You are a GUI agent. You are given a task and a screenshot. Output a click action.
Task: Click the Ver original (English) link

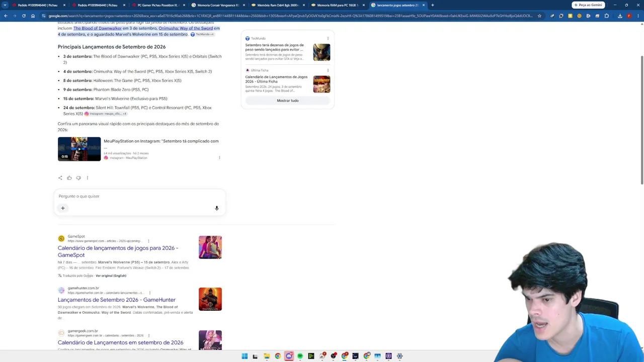[111, 276]
